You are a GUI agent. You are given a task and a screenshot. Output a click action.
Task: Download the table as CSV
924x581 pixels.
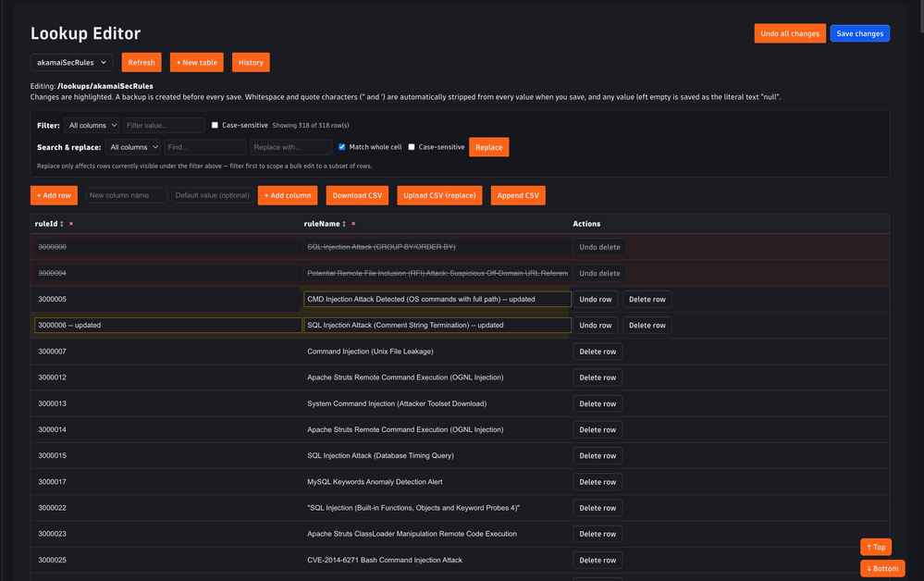[357, 195]
